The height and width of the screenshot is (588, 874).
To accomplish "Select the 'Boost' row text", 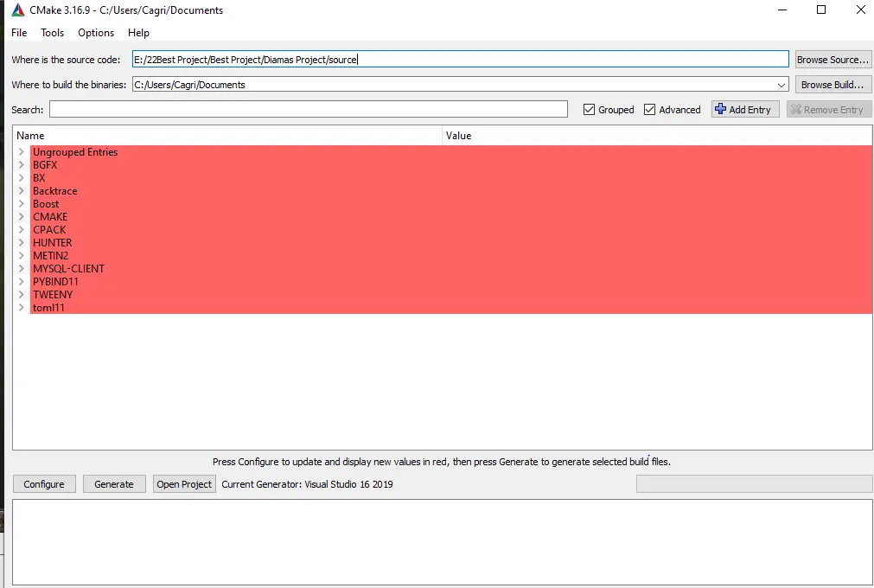I will click(46, 203).
